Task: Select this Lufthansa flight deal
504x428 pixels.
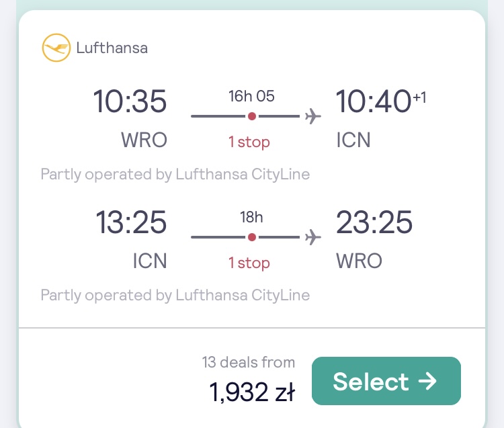Action: (x=386, y=381)
